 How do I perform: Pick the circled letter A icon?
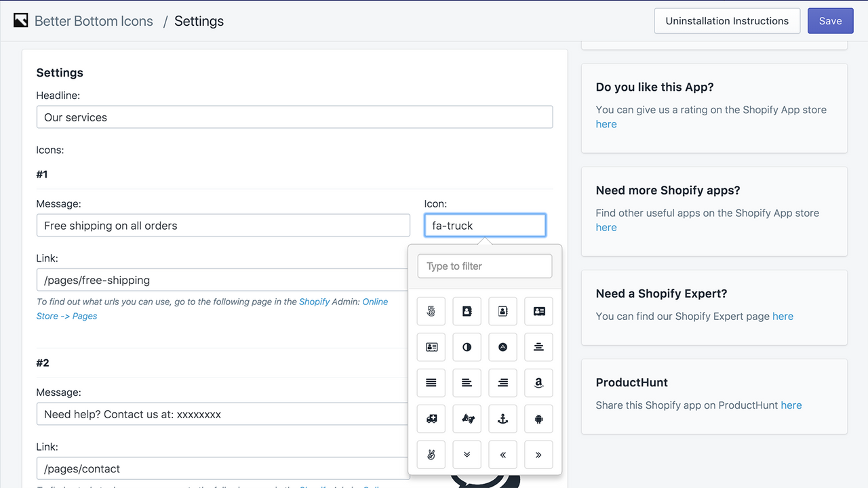click(x=502, y=347)
